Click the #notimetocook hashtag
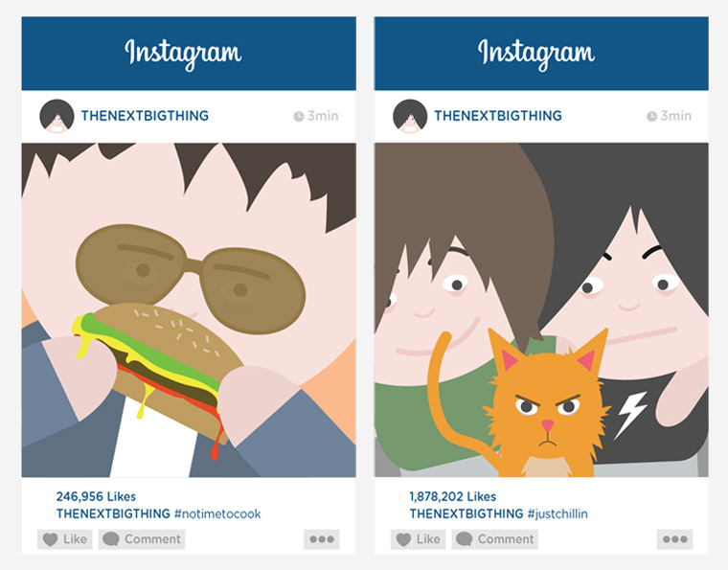 [x=217, y=513]
